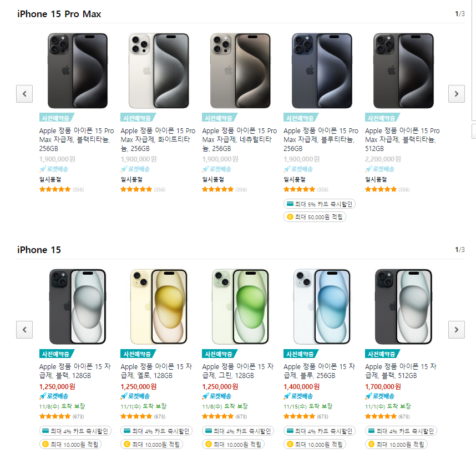Open blue iPhone 15 256GB product image
The width and height of the screenshot is (476, 469).
pyautogui.click(x=322, y=306)
